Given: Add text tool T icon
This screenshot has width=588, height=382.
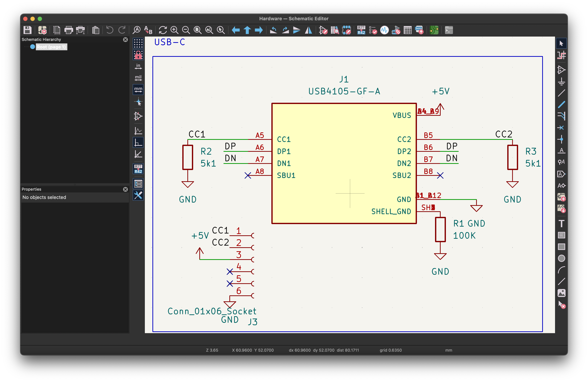Looking at the screenshot, I should point(561,223).
